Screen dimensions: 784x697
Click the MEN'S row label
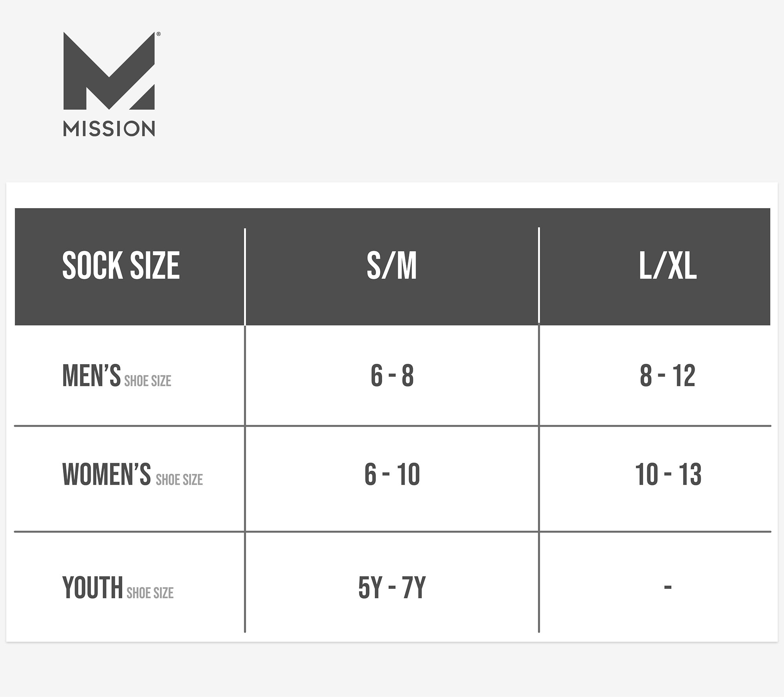pyautogui.click(x=91, y=376)
